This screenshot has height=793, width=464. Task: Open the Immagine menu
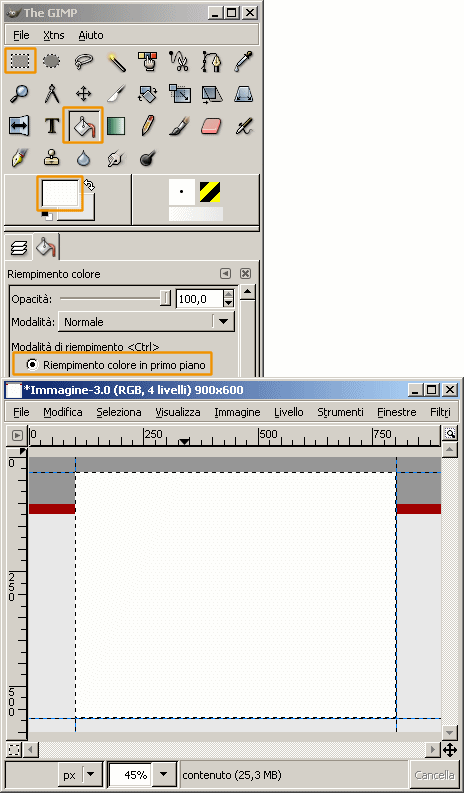[x=237, y=412]
